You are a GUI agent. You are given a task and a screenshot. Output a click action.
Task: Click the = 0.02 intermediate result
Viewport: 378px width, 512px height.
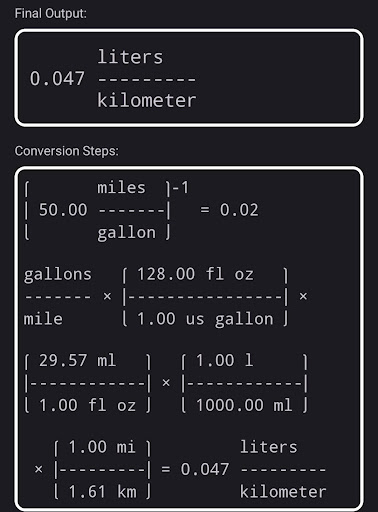(x=229, y=210)
